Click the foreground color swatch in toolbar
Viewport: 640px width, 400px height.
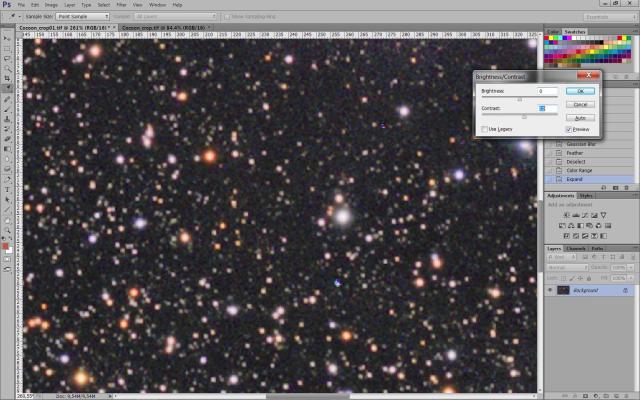(x=6, y=245)
